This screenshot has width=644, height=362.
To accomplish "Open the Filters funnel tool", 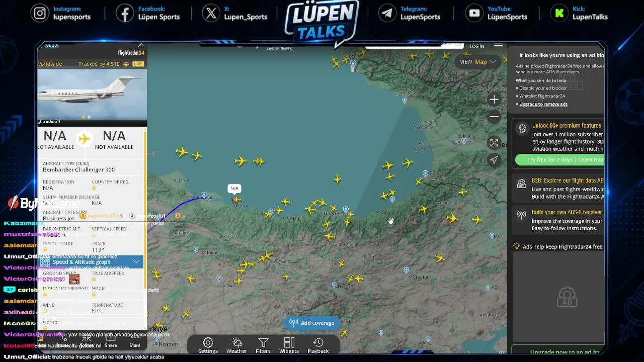I will click(x=263, y=345).
